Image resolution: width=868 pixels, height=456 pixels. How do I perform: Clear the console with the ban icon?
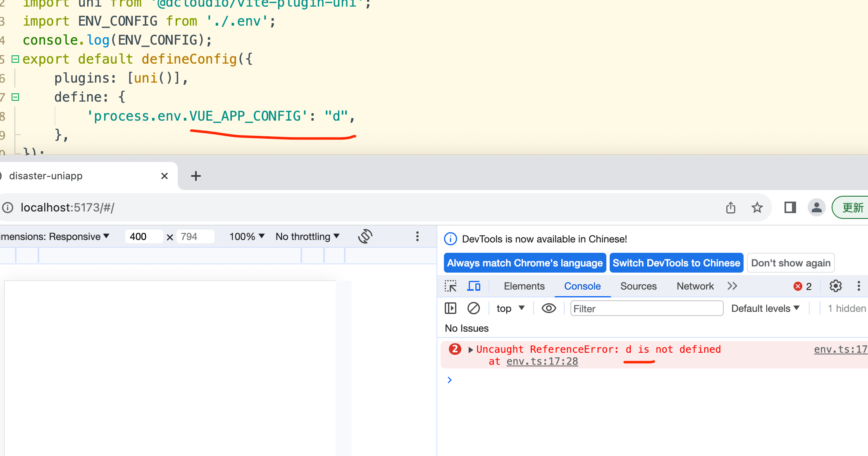click(x=473, y=308)
